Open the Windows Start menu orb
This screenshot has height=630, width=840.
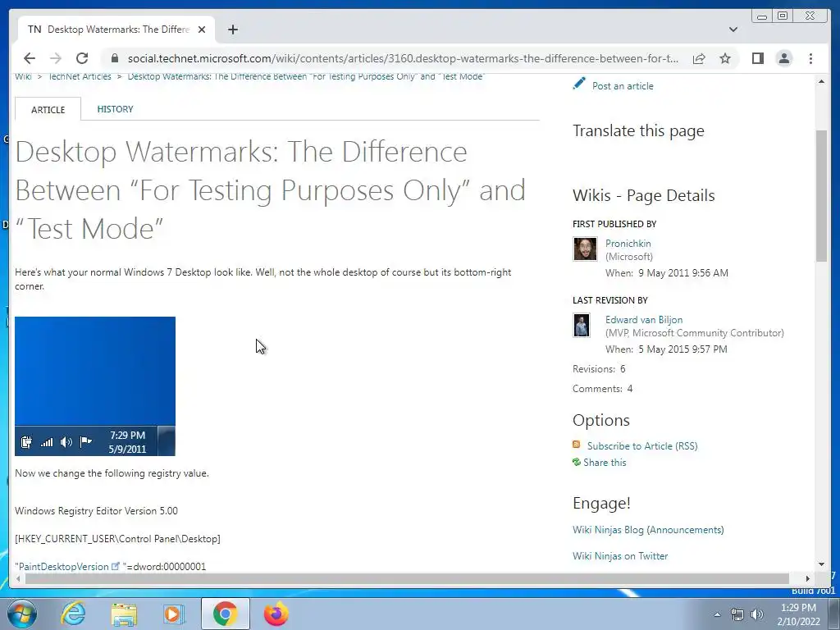22,614
